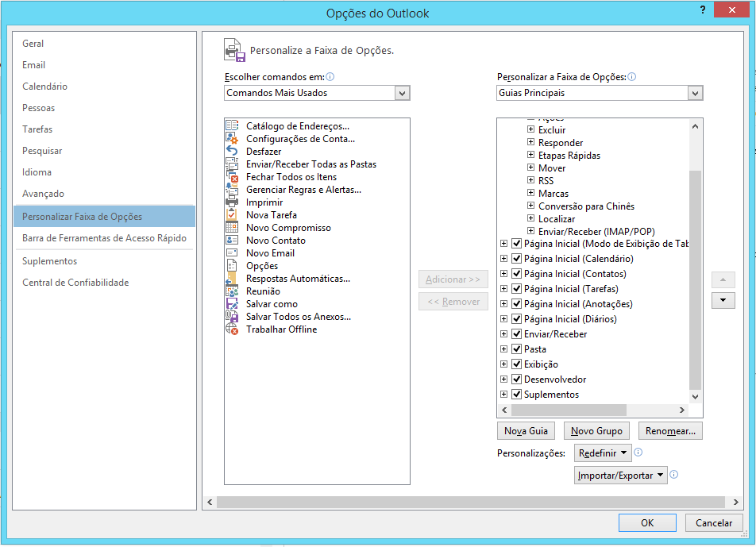756x547 pixels.
Task: Open Barra de Ferramentas de Acesso Rápido
Action: click(104, 237)
